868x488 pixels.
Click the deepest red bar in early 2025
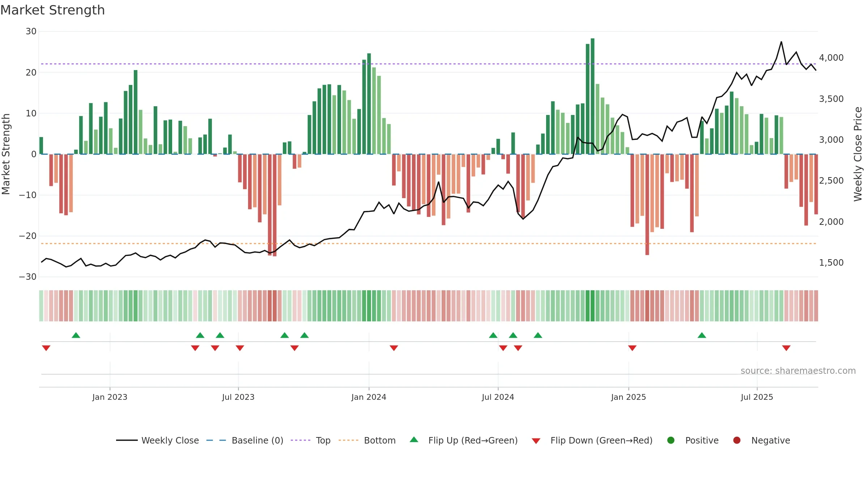(x=647, y=205)
